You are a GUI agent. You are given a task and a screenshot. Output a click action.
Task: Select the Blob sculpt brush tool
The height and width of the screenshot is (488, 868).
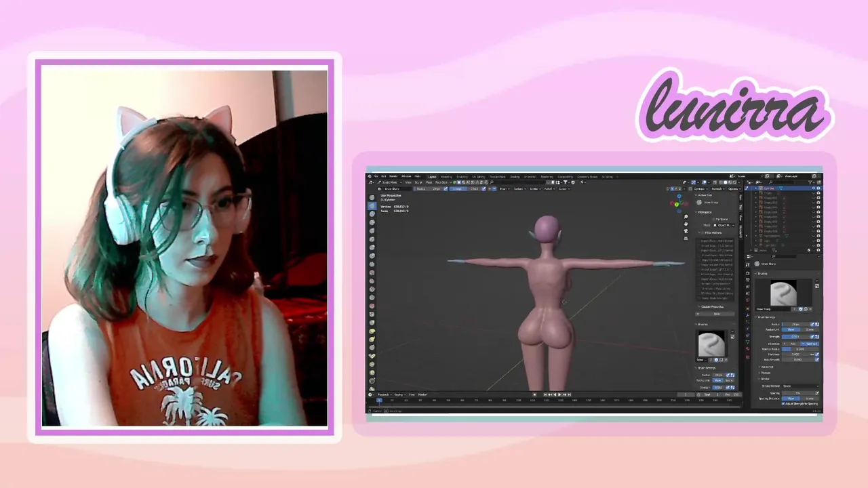tap(372, 256)
